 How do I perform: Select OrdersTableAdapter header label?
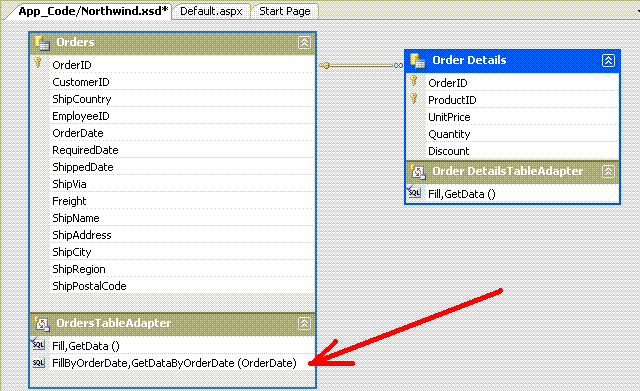pyautogui.click(x=113, y=323)
